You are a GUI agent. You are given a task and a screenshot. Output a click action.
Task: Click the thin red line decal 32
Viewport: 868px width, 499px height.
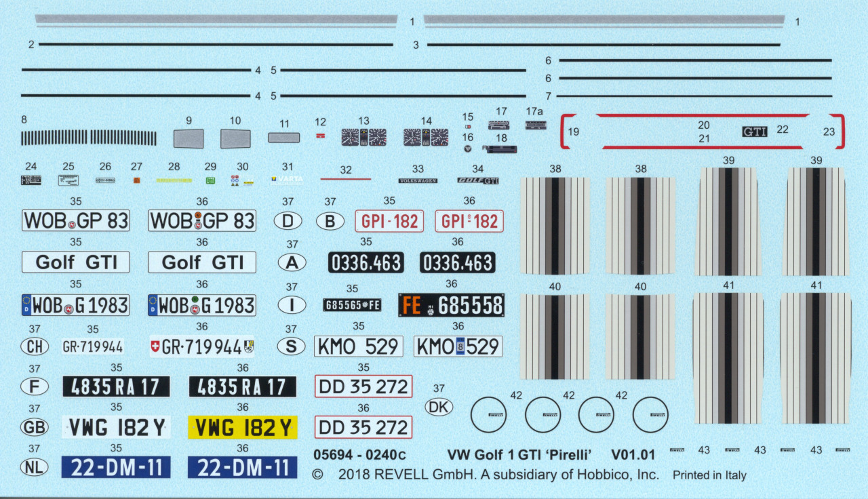[345, 180]
